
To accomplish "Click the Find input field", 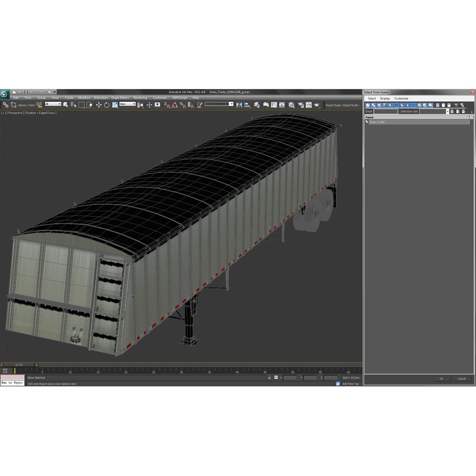I will tap(386, 112).
